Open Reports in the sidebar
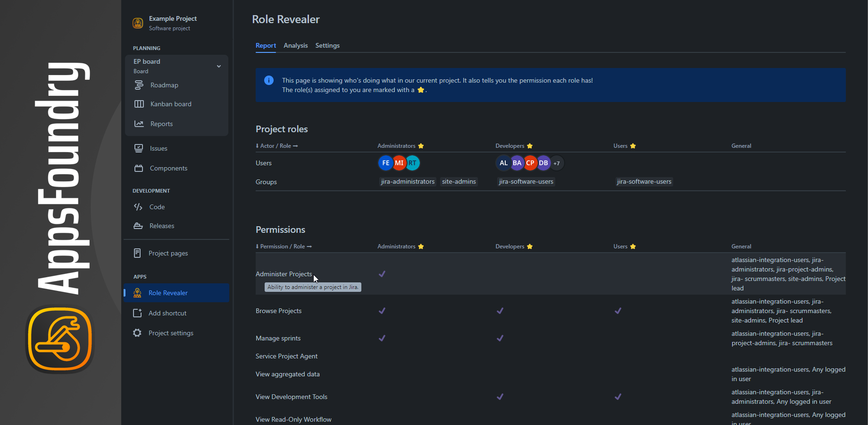868x425 pixels. click(x=161, y=124)
